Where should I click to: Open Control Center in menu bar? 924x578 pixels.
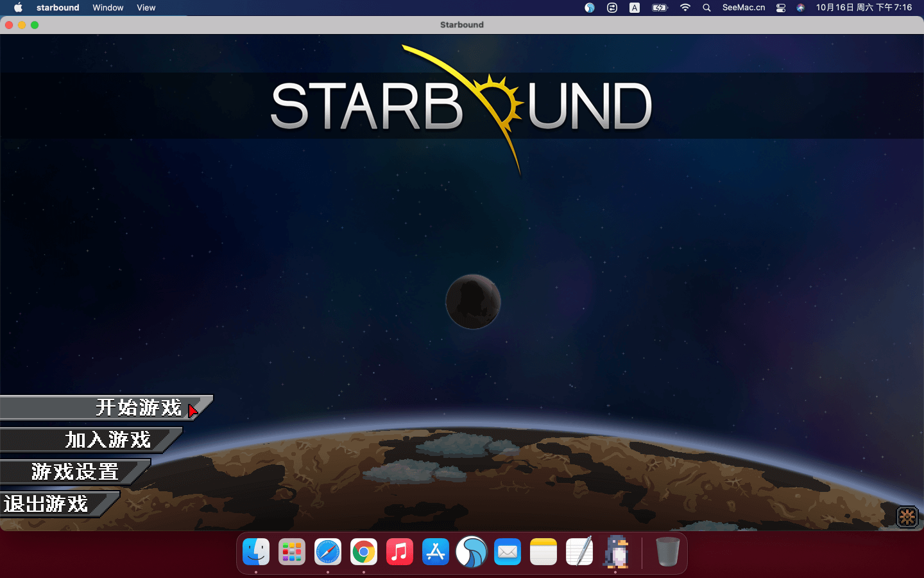pyautogui.click(x=781, y=8)
